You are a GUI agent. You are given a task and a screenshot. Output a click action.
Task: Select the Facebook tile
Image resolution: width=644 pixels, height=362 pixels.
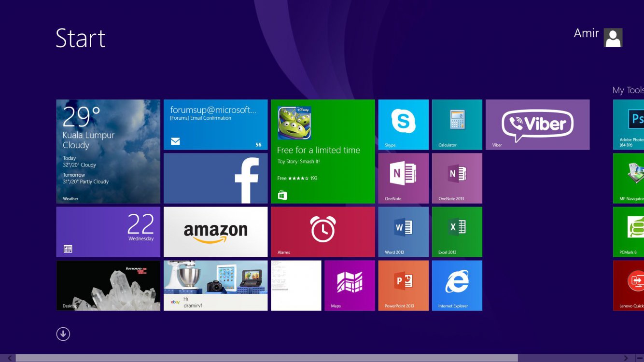(215, 178)
